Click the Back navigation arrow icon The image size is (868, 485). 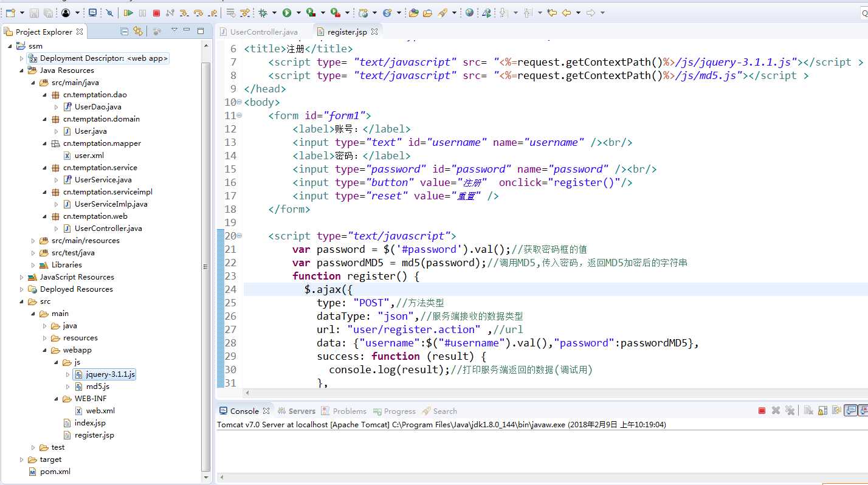(x=566, y=12)
